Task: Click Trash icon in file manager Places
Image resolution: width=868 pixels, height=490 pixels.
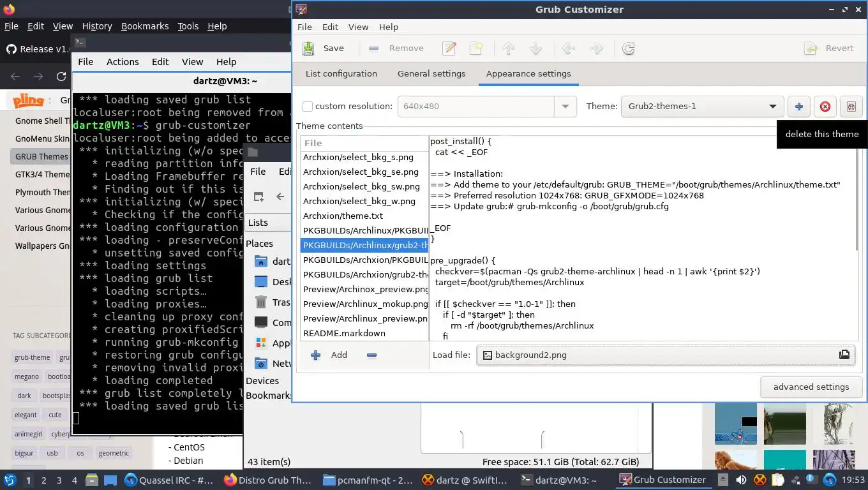Action: click(261, 302)
